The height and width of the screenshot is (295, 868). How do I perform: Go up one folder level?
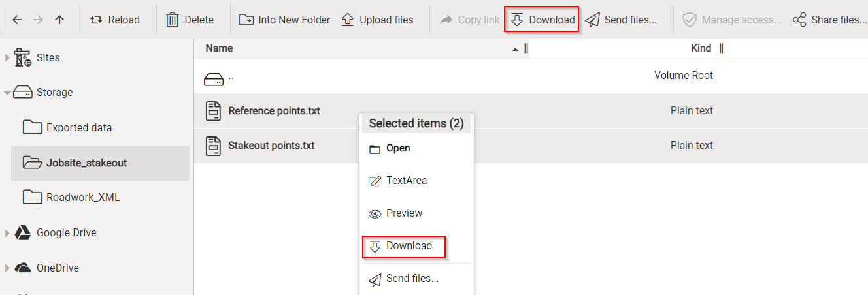click(59, 20)
